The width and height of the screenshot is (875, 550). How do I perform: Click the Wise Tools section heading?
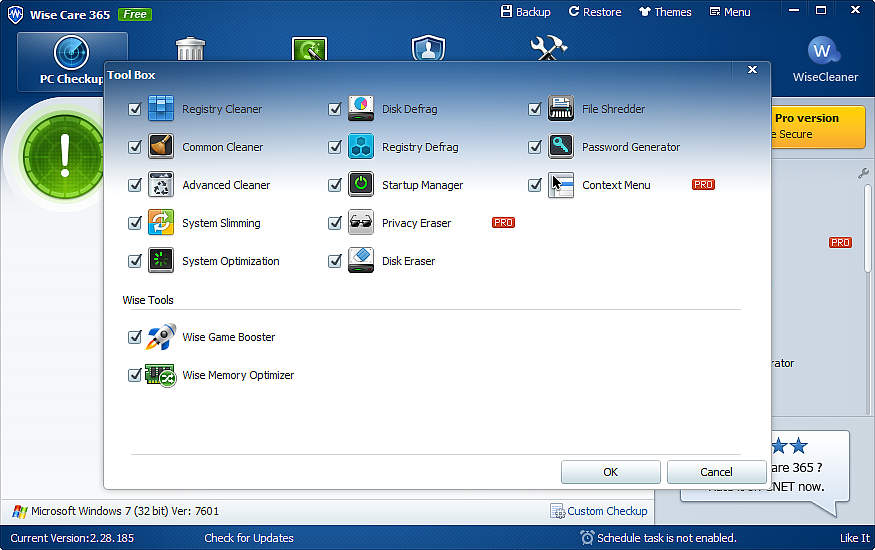point(148,300)
